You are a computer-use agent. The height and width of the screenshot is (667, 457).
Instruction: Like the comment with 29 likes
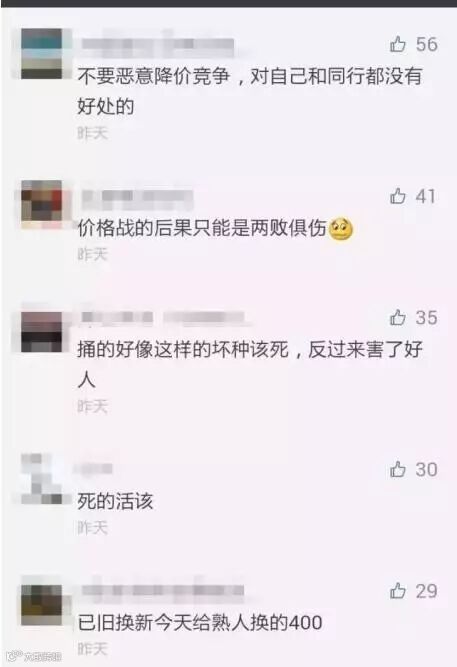pos(398,591)
